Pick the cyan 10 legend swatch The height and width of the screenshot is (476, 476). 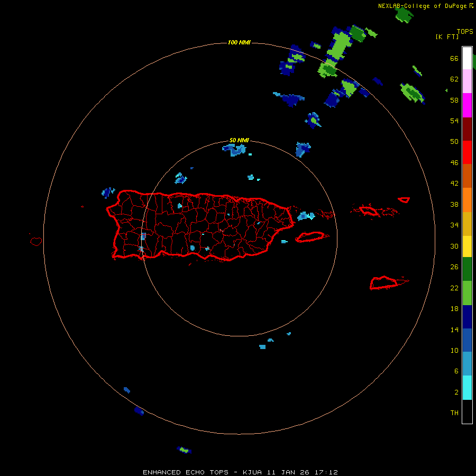467,388
